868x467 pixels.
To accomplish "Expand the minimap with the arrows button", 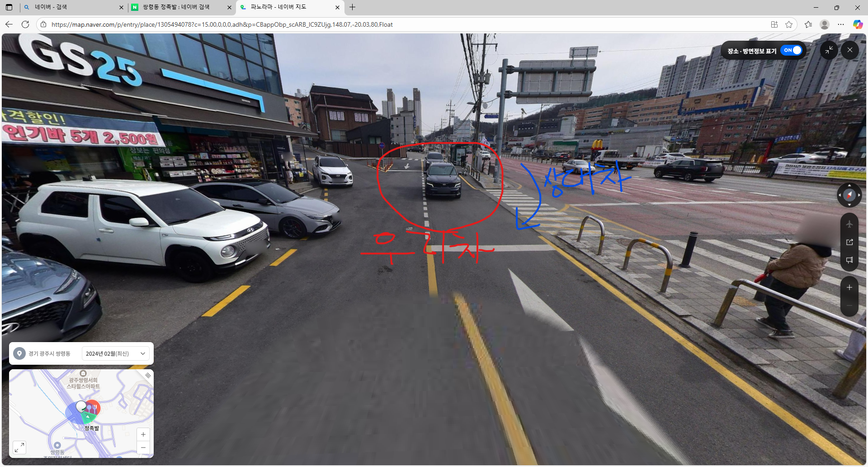I will 19,448.
